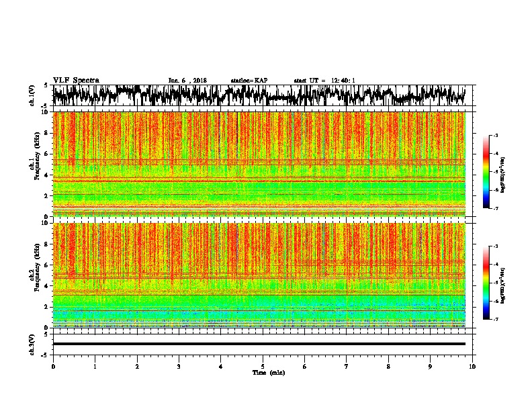532x411 pixels.
Task: Click the ch.1 spectrogram panel
Action: coord(259,164)
